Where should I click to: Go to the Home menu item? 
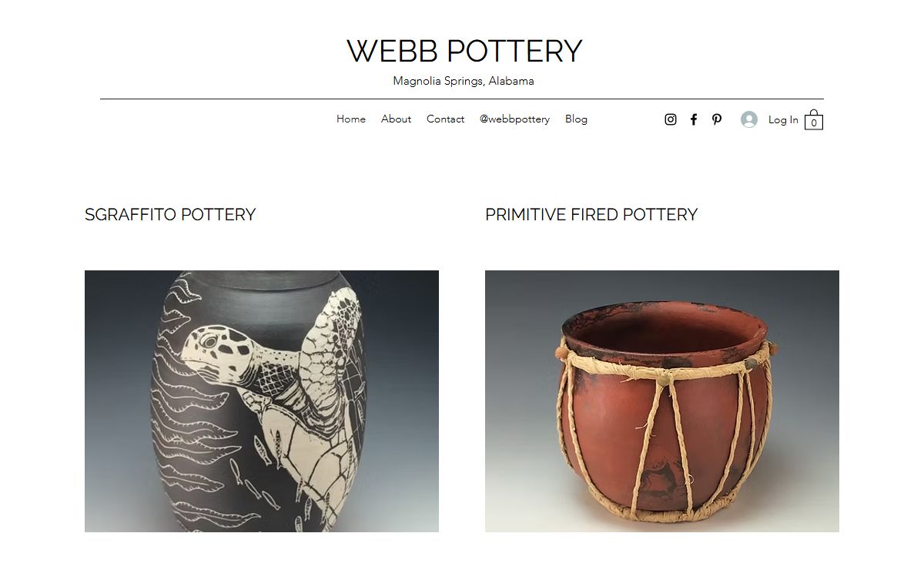(x=351, y=119)
